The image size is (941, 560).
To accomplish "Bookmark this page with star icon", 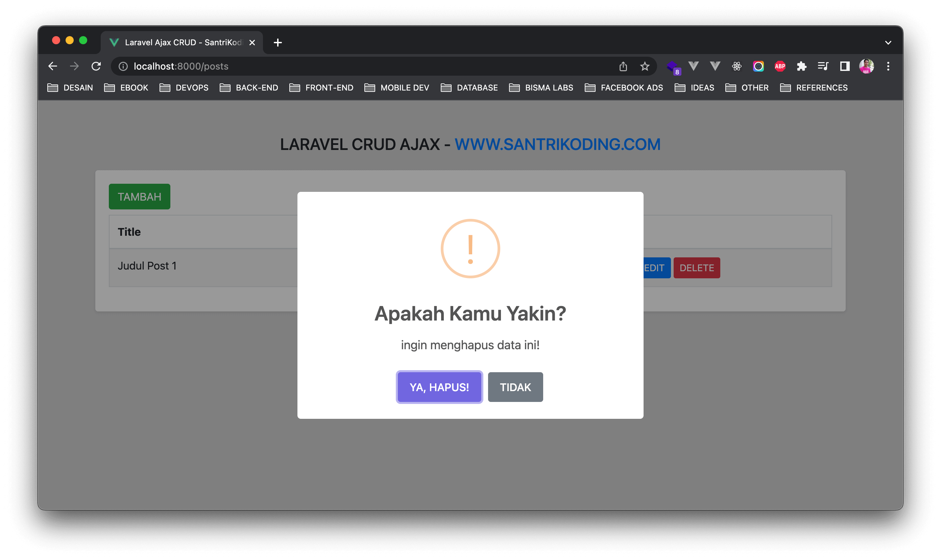I will coord(645,67).
